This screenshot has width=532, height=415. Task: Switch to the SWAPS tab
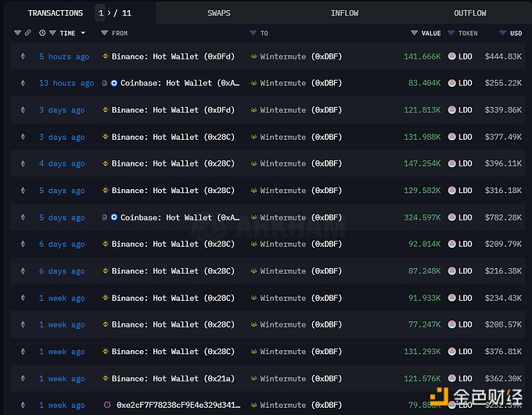click(x=219, y=13)
